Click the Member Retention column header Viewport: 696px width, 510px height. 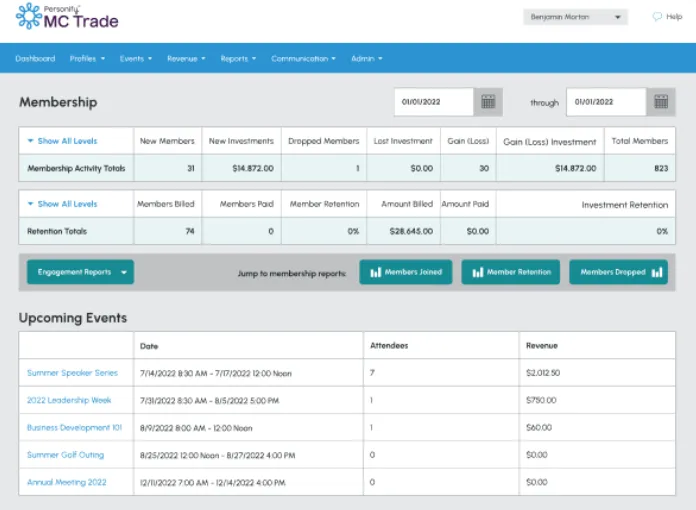pos(324,204)
